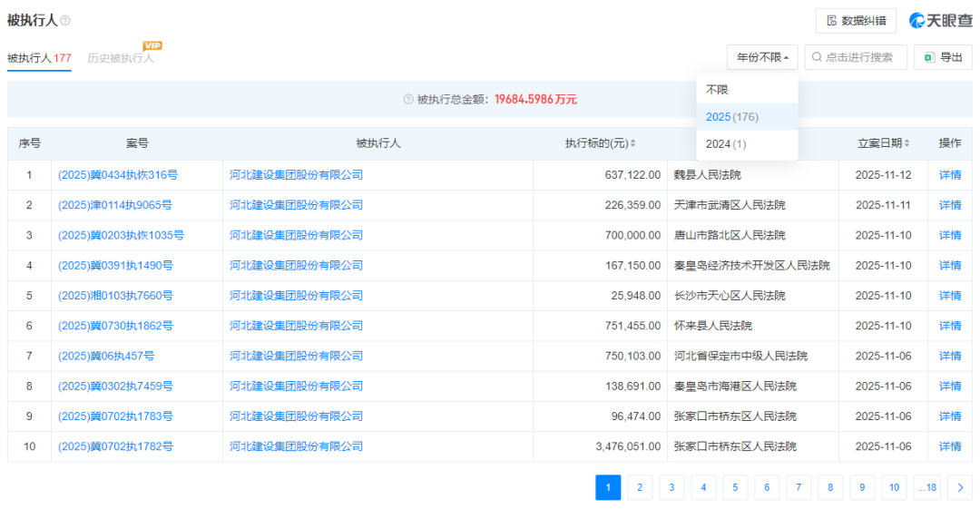Go to next page arrow
This screenshot has width=980, height=509.
click(x=959, y=487)
